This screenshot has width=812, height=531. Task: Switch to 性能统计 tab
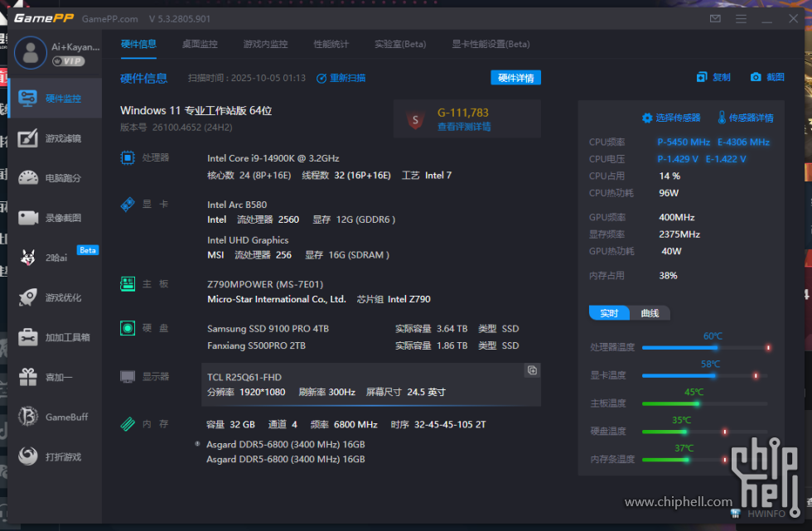tap(331, 44)
